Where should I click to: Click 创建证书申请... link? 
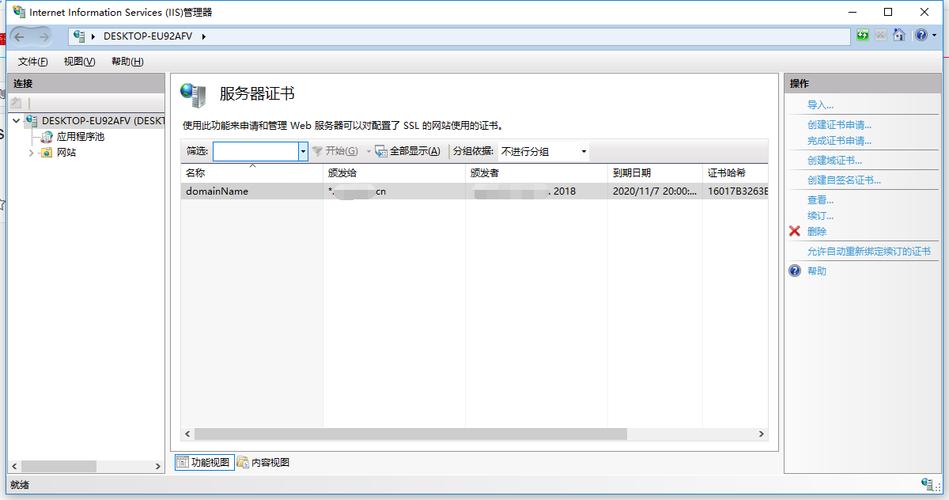tap(839, 125)
